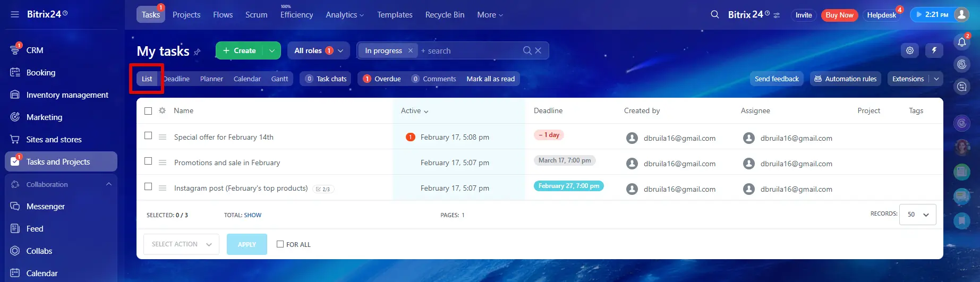Click the lightning bolt automation icon
The height and width of the screenshot is (282, 980).
(934, 50)
